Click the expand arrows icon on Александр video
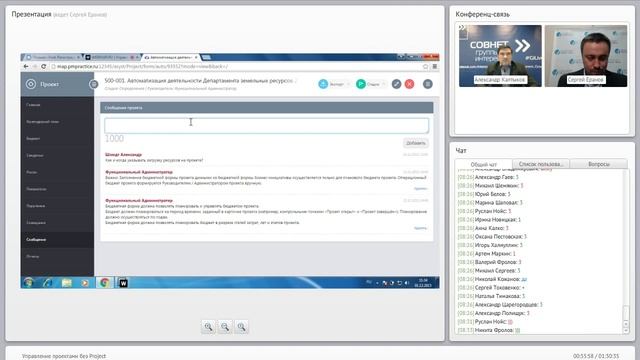Viewport: 640px width, 360px height. coord(462,28)
